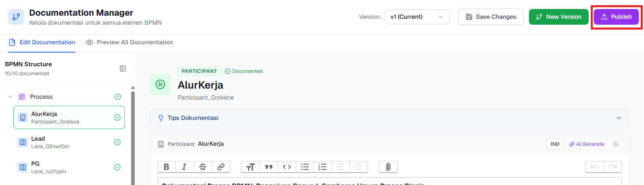Toggle bold formatting in the editor

[x=166, y=167]
